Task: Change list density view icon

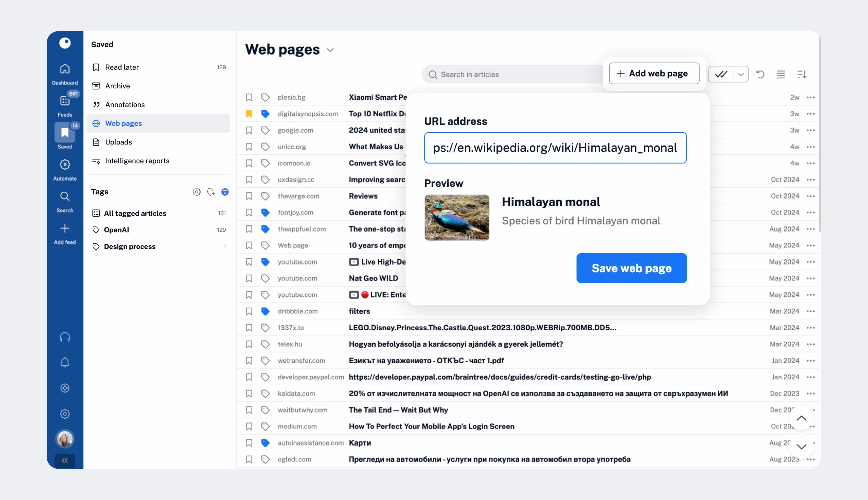Action: pyautogui.click(x=781, y=74)
